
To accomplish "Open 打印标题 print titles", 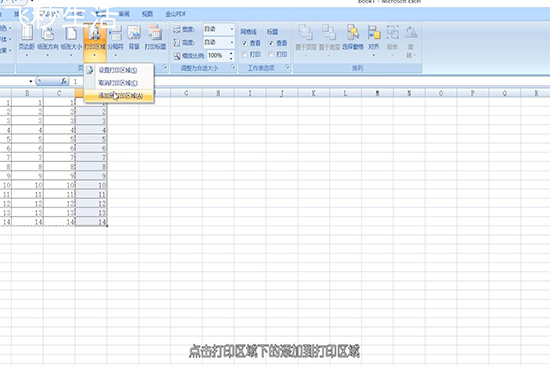I will tap(155, 38).
